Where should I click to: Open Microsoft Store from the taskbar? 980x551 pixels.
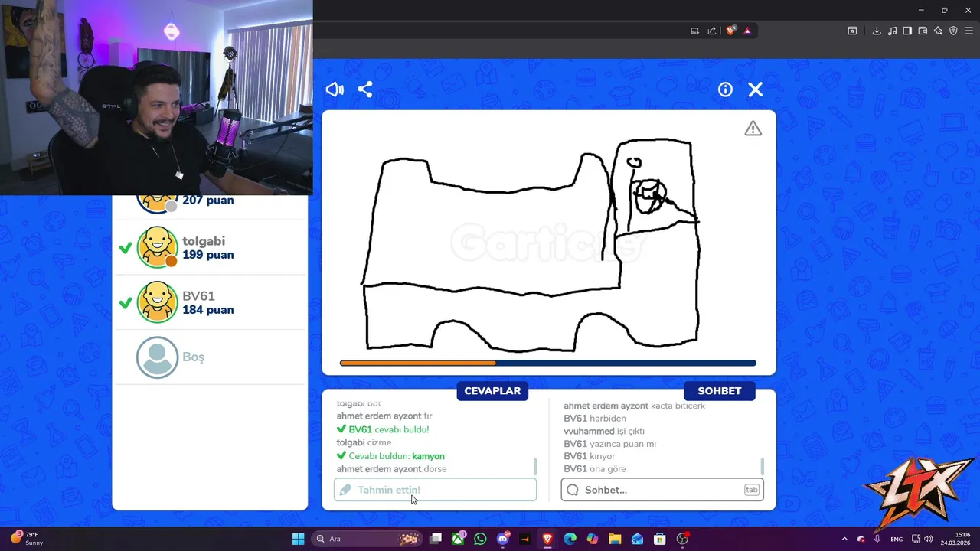pos(659,539)
